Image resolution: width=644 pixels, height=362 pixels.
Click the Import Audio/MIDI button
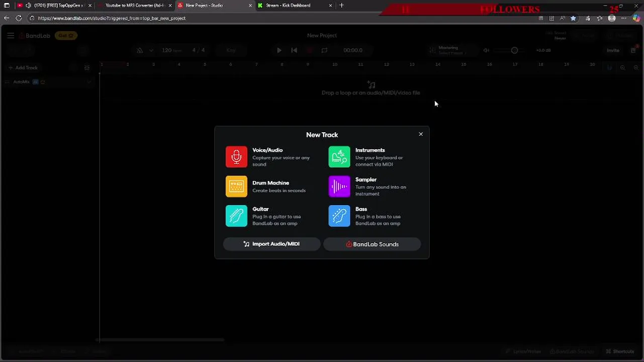pyautogui.click(x=271, y=244)
